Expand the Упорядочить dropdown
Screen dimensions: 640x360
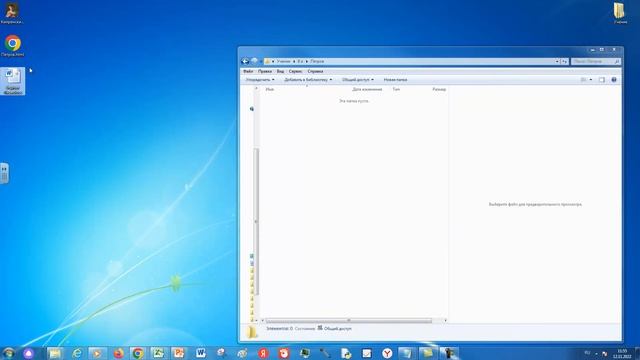coord(260,80)
